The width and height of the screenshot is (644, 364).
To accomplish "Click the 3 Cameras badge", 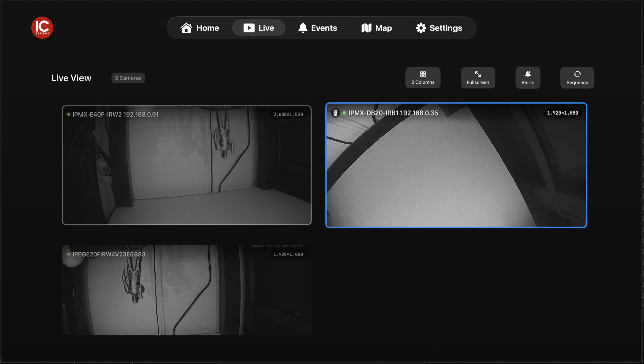I will click(x=128, y=78).
